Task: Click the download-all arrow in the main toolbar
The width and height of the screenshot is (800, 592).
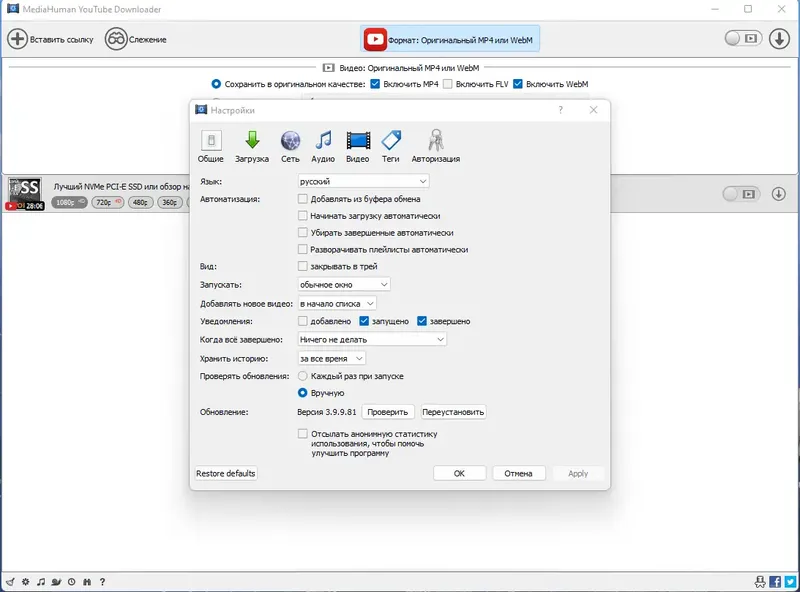Action: point(779,39)
